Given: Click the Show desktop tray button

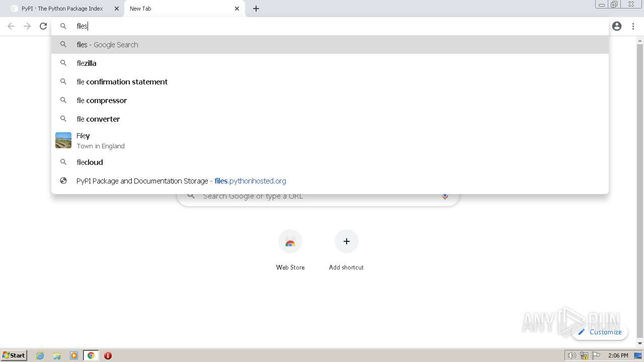Looking at the screenshot, I should point(638,355).
